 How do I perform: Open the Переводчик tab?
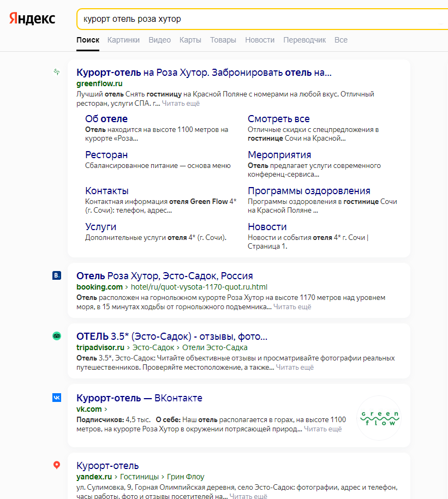pos(304,40)
